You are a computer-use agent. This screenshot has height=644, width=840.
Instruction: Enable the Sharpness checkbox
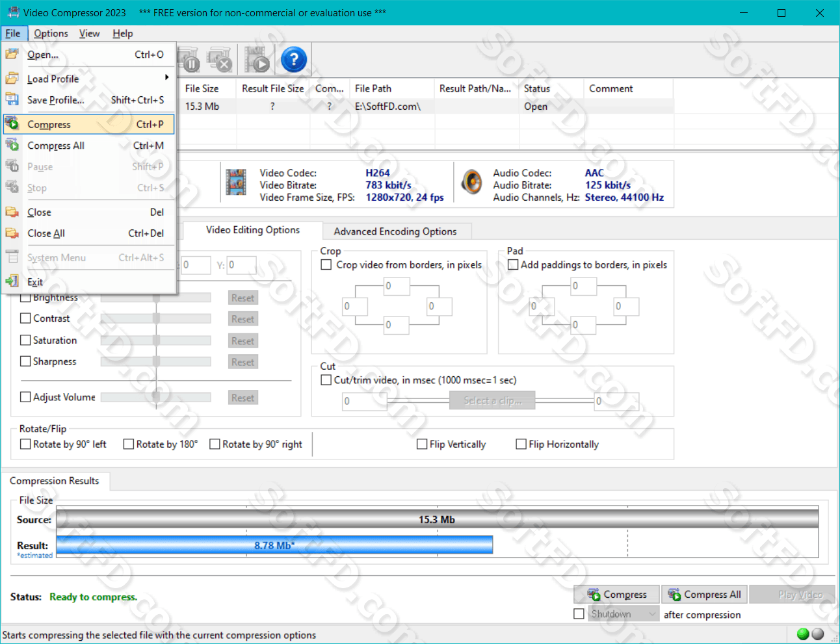tap(26, 361)
